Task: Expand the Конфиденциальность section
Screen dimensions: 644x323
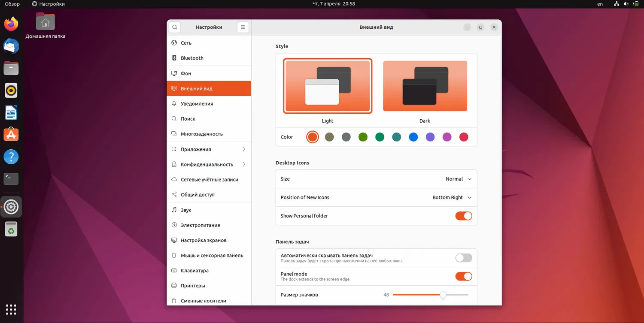Action: (209, 164)
